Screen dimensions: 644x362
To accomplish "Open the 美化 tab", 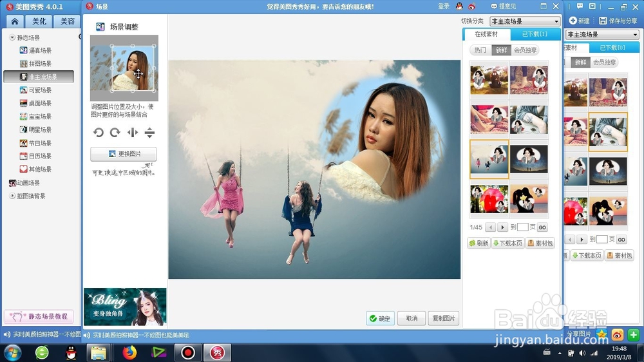I will pos(39,21).
